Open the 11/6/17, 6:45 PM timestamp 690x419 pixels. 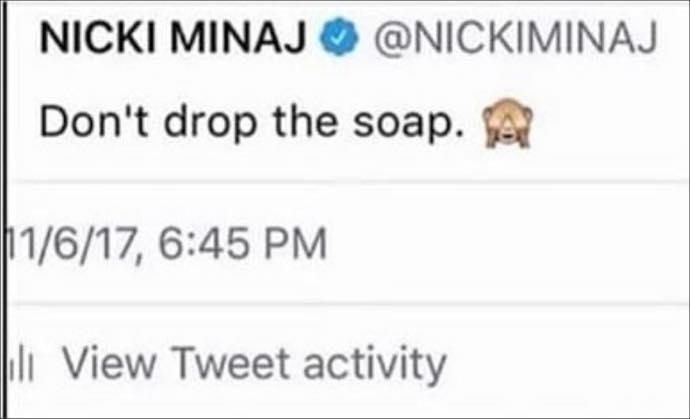[x=167, y=244]
